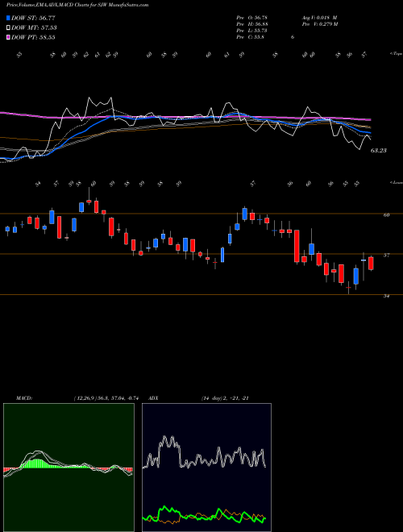Click the ADX values '(14 day) 2, +21, -21'
This screenshot has width=403, height=532.
tap(225, 398)
